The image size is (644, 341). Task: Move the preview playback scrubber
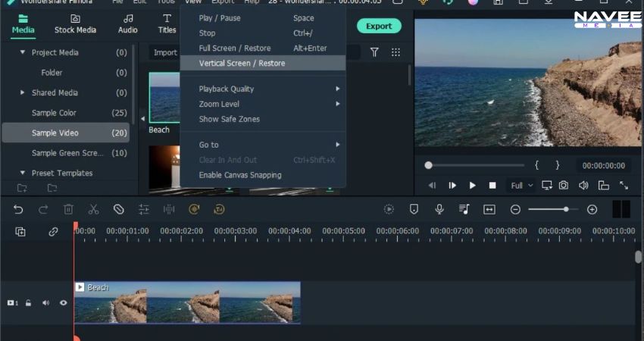pos(428,165)
